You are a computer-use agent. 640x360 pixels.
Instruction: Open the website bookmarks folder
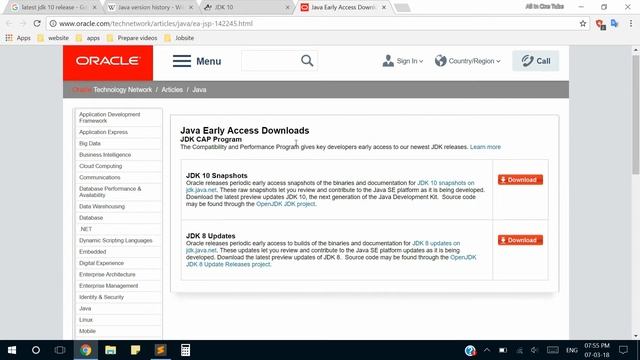53,38
